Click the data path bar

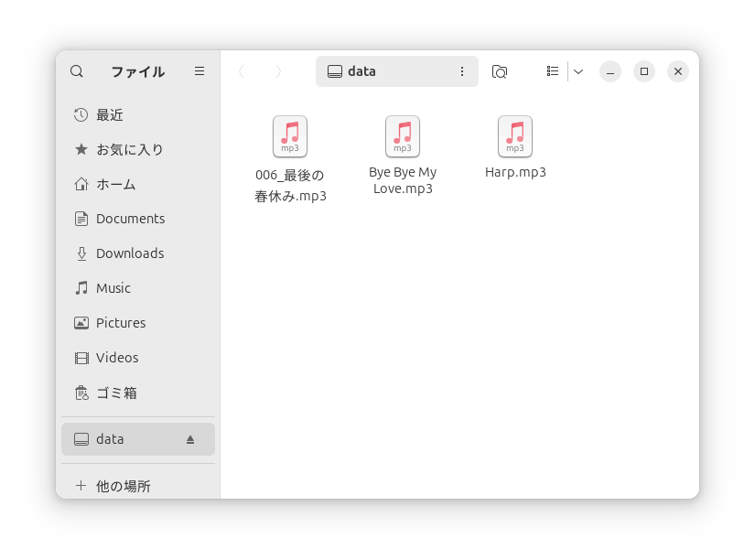[x=384, y=71]
